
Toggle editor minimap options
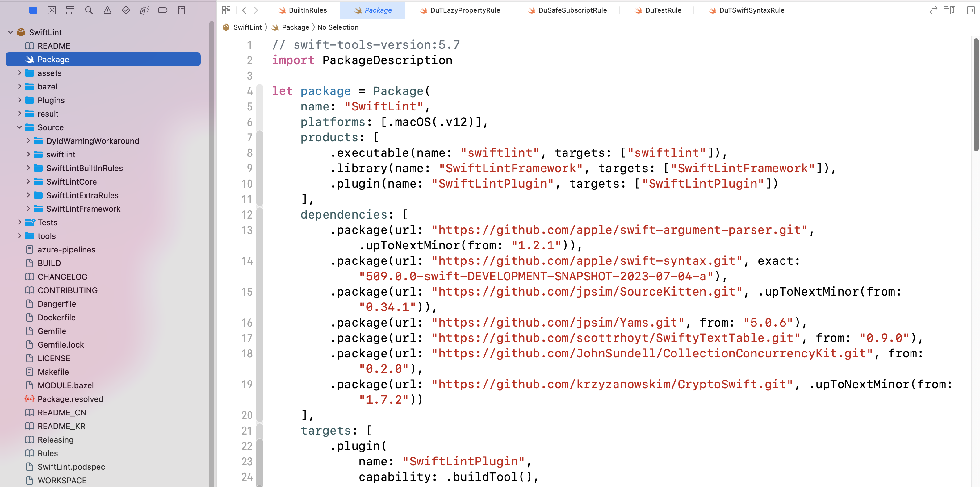pos(949,10)
